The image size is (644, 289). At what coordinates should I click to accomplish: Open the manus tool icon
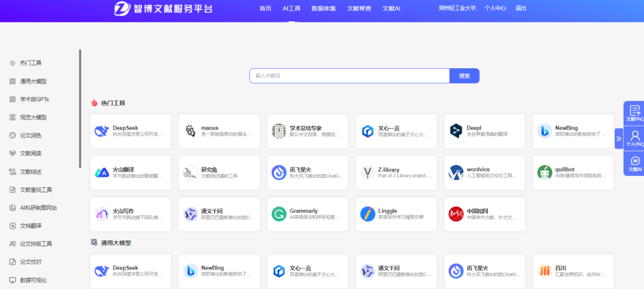point(190,131)
